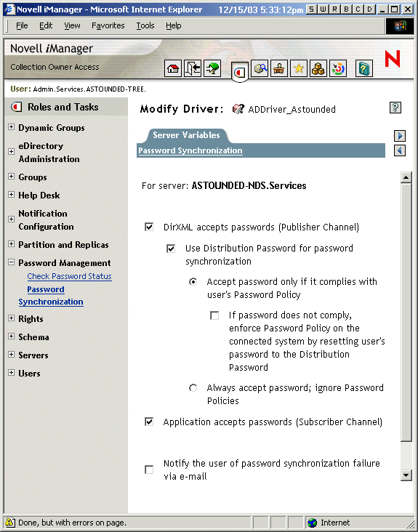Open the Password Synchronization sub-tab link
The width and height of the screenshot is (418, 532).
point(190,150)
